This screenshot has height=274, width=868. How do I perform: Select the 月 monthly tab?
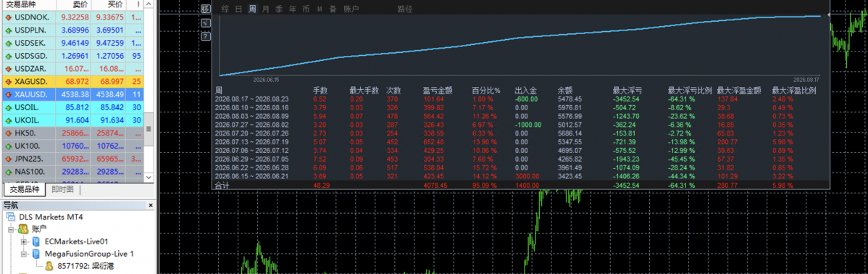coord(266,9)
